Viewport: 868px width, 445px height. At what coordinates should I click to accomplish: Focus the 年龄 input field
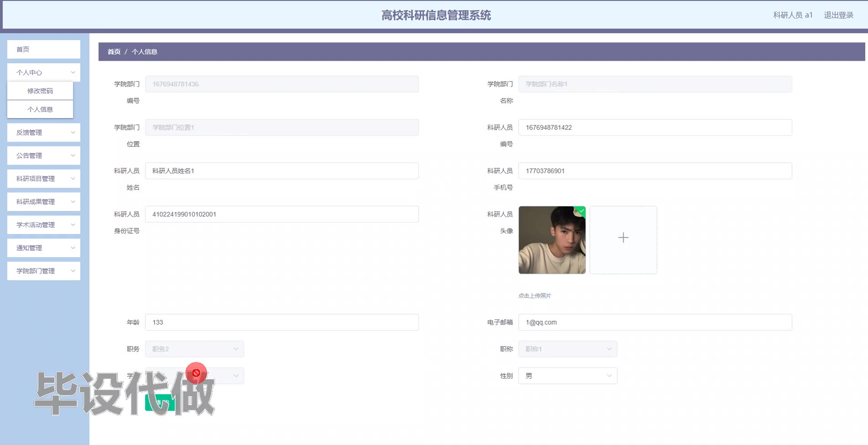click(282, 322)
